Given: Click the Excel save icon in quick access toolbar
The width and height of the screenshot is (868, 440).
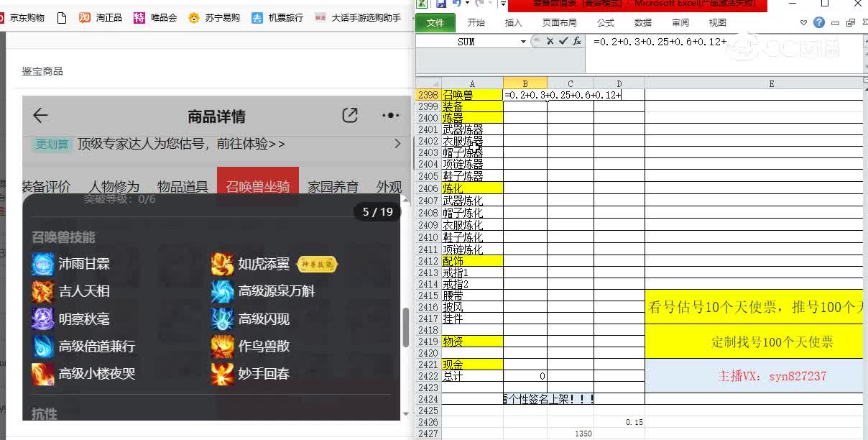Looking at the screenshot, I should pyautogui.click(x=441, y=4).
